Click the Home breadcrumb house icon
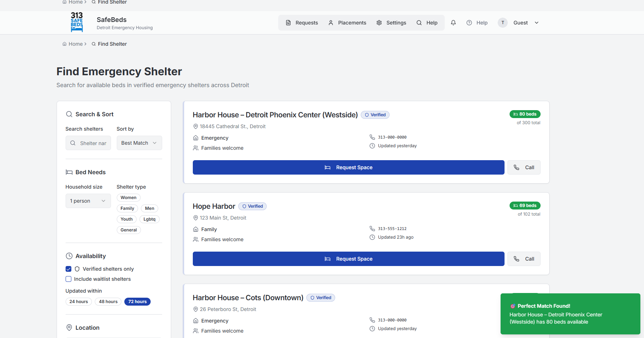644x338 pixels. coord(65,44)
